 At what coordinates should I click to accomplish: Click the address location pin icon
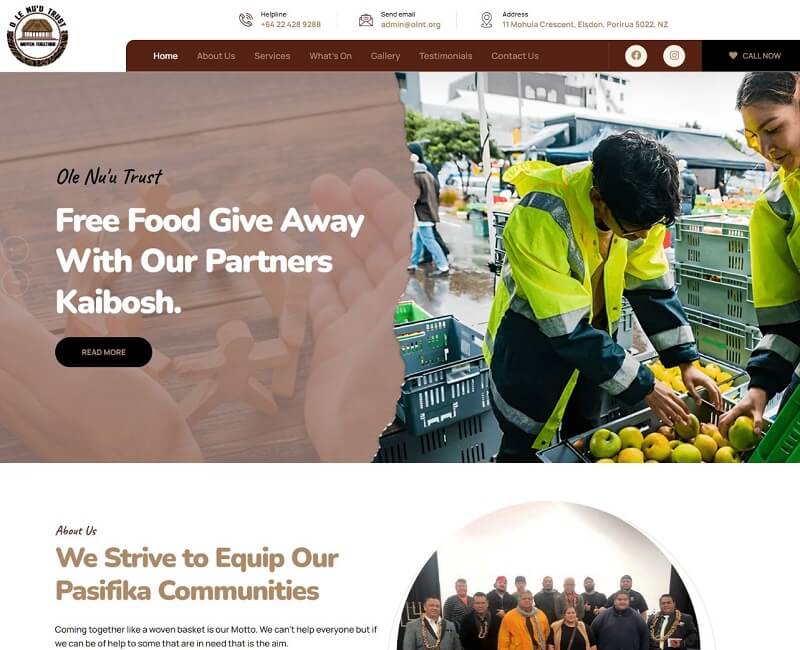[x=487, y=20]
